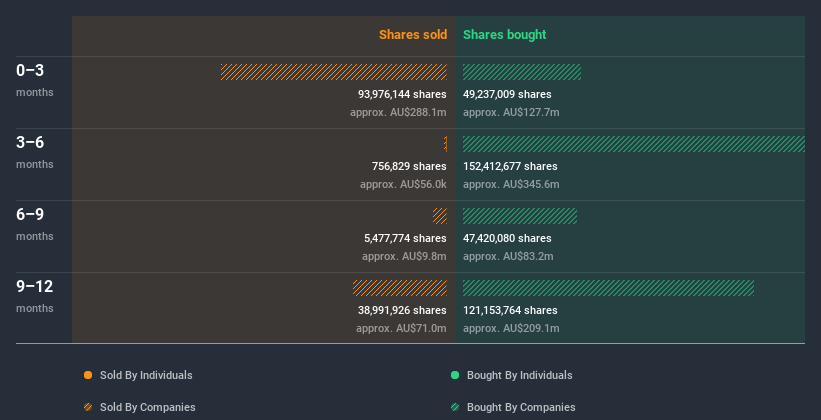Click the small 6–9 months sold bar
The image size is (821, 420).
point(440,216)
